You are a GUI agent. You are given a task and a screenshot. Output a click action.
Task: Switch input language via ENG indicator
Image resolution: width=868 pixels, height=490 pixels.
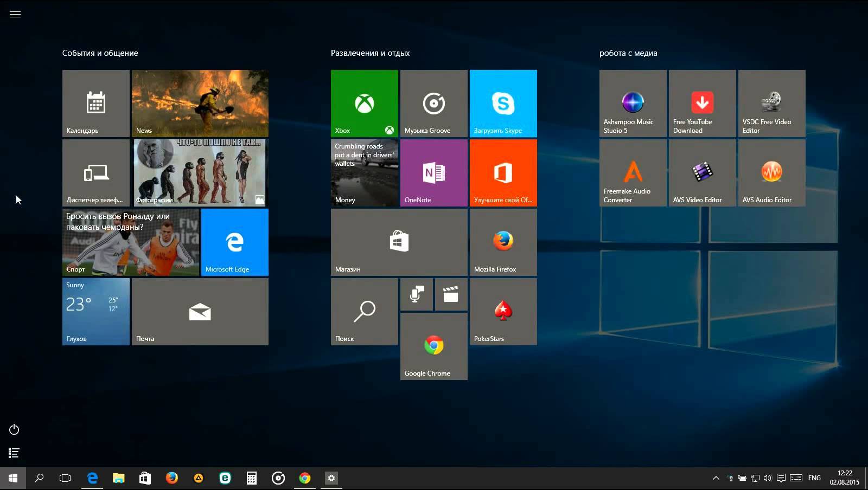[814, 478]
